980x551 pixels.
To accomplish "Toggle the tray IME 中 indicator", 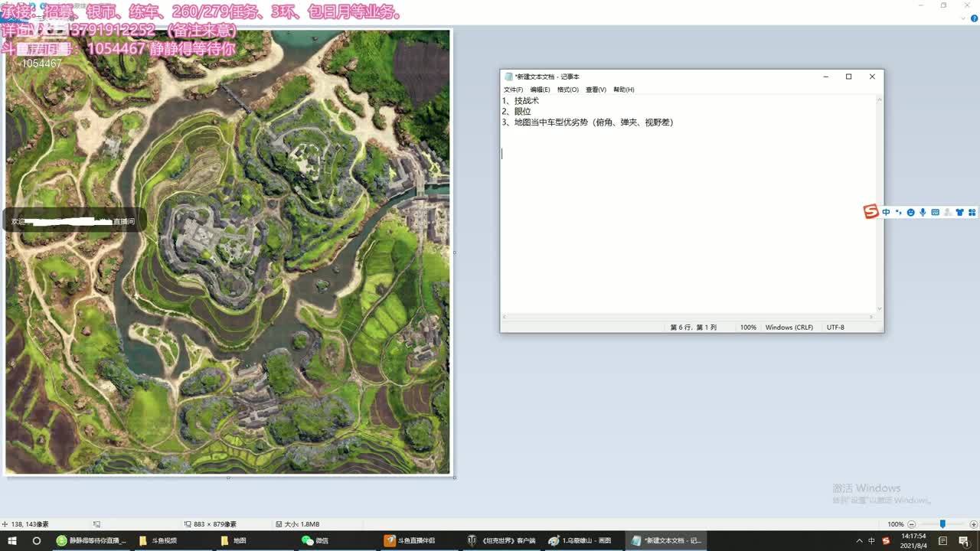I will tap(871, 541).
